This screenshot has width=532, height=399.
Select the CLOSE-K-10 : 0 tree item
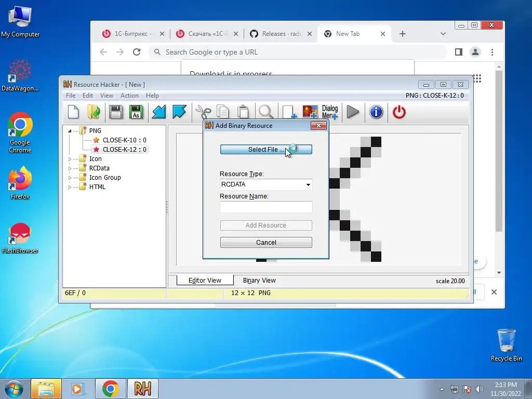(125, 140)
